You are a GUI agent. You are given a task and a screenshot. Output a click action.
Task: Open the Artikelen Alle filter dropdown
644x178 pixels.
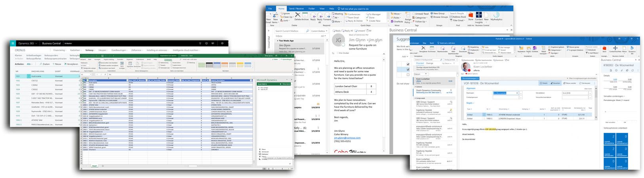(29, 64)
